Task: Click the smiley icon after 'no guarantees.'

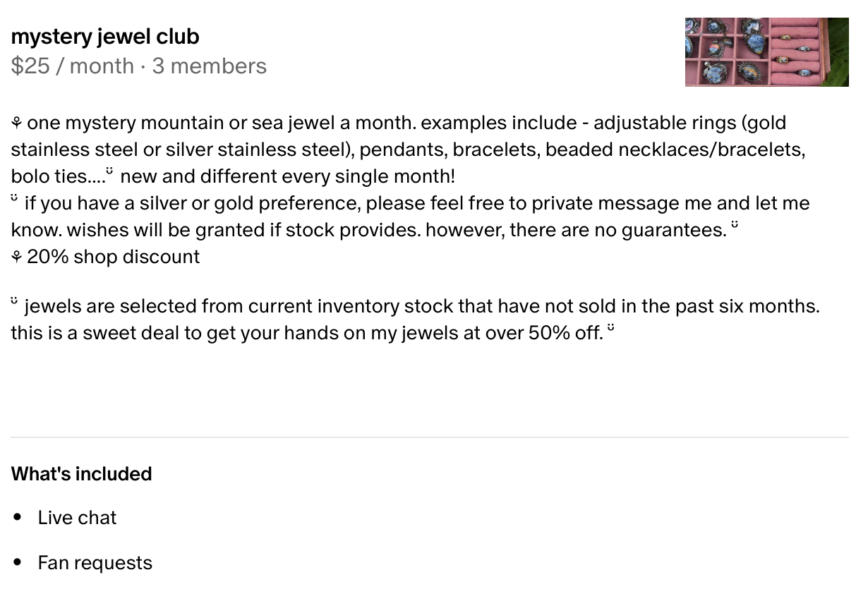Action: pos(735,225)
